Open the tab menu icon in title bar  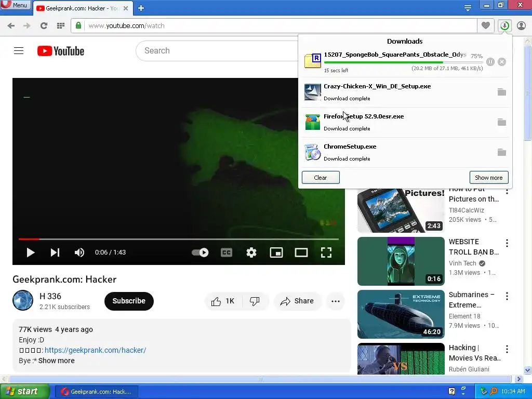click(x=468, y=8)
